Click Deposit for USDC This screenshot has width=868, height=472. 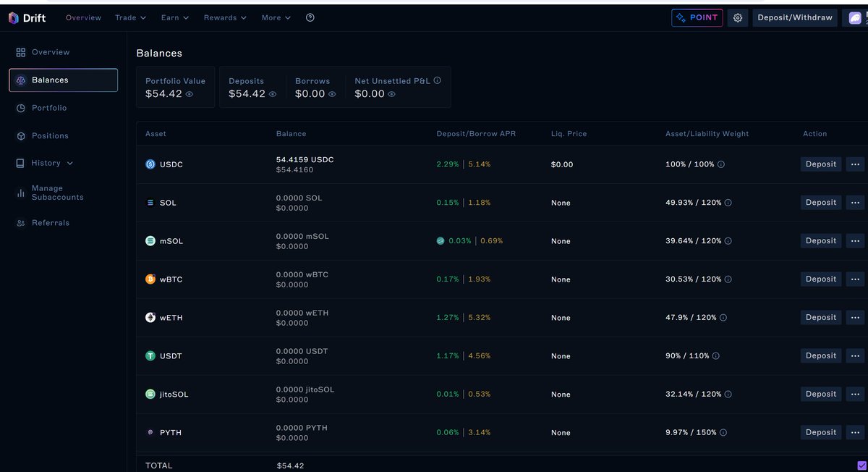(821, 164)
